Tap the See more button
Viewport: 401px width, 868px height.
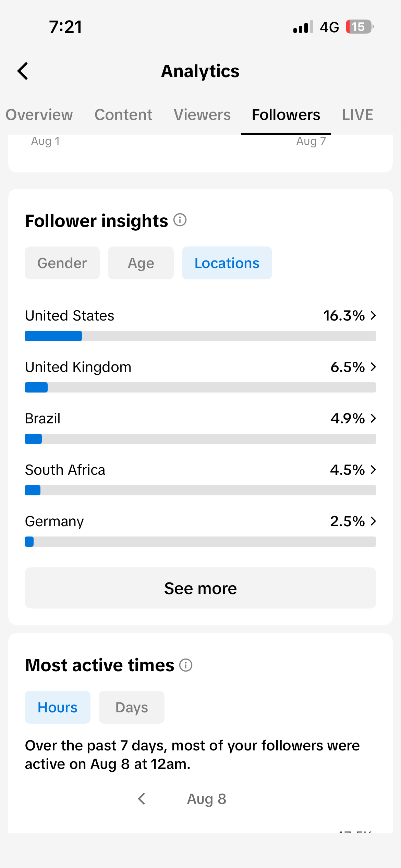click(x=200, y=588)
